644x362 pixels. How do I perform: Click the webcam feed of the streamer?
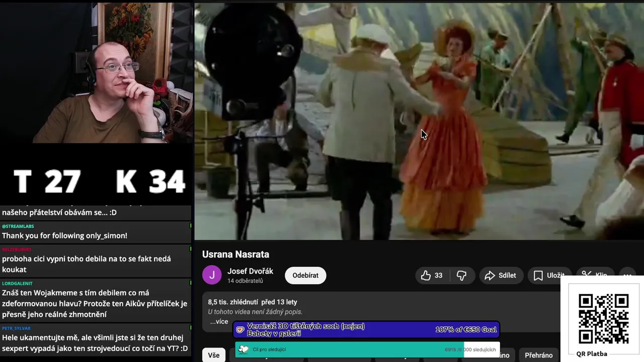(97, 73)
